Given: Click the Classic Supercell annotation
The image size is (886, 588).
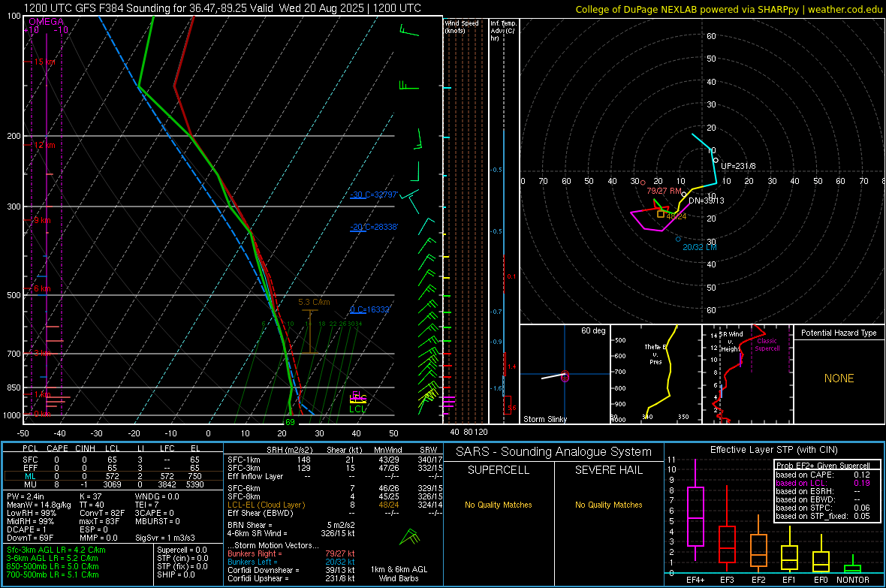Looking at the screenshot, I should pos(767,345).
